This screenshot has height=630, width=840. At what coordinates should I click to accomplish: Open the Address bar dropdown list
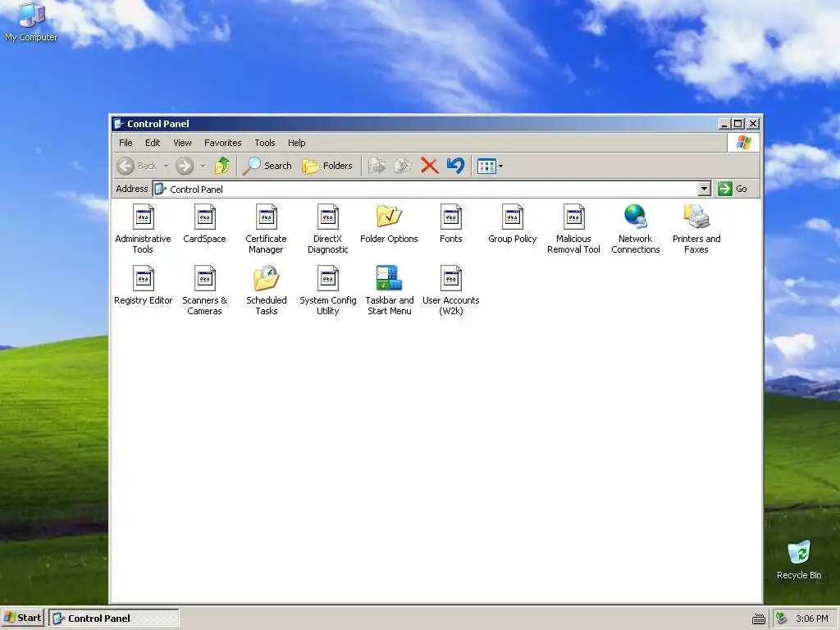point(705,189)
